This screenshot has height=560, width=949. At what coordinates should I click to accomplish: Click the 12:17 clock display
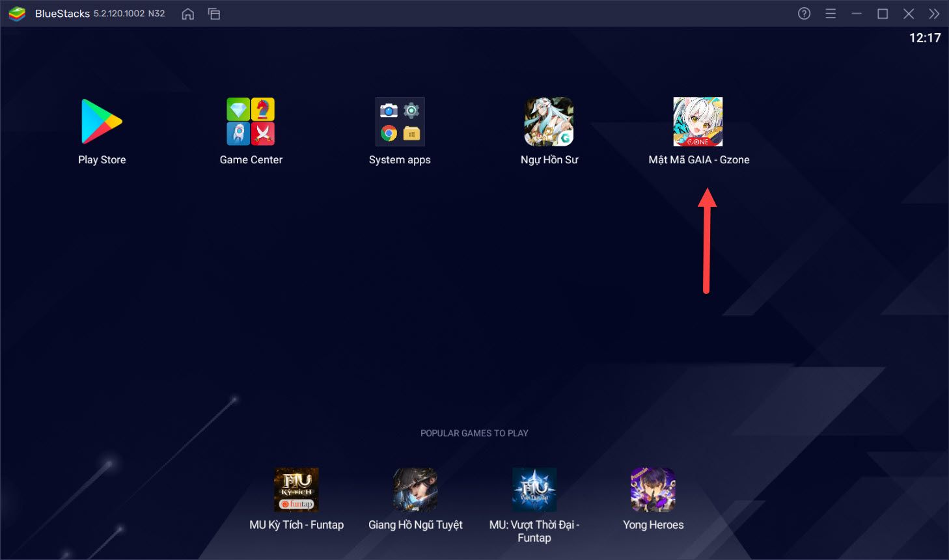tap(925, 38)
